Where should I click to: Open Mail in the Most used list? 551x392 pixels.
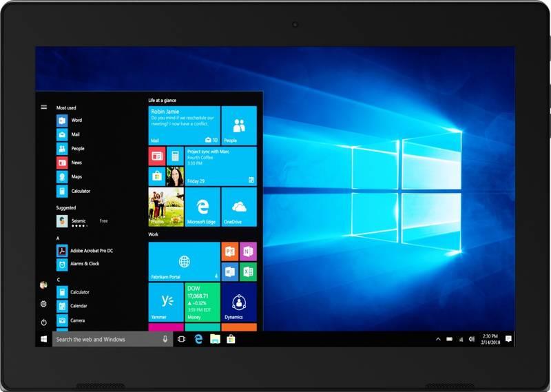[x=68, y=134]
